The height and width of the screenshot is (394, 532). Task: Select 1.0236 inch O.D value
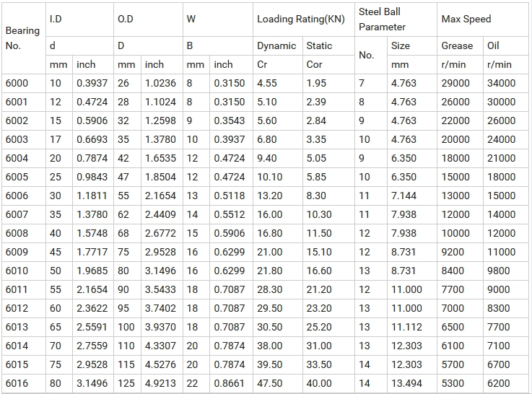pos(160,83)
